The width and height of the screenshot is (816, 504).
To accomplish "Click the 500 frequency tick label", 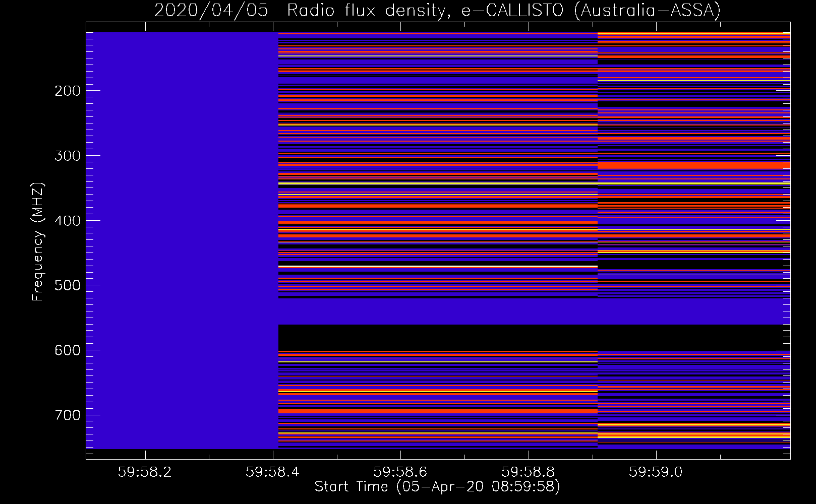I will pos(68,285).
